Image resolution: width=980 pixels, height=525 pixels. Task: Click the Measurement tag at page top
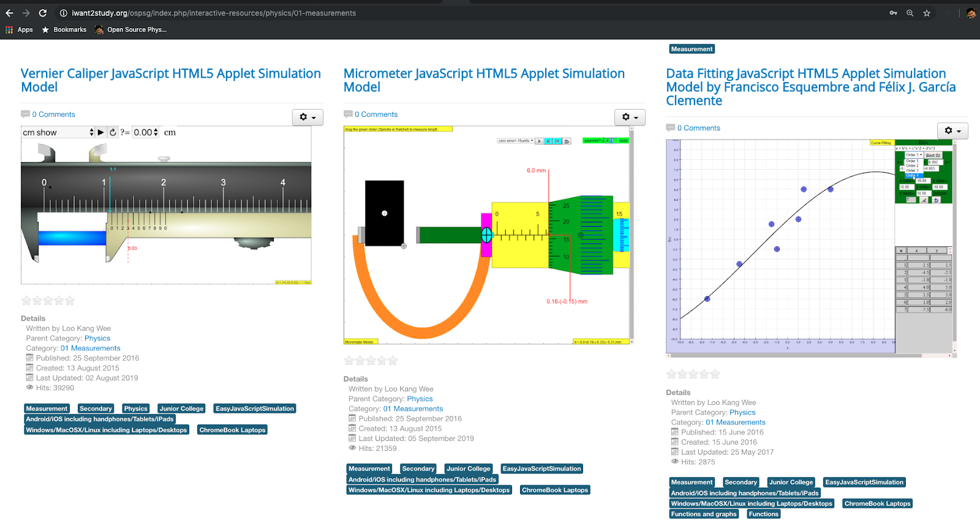(692, 49)
